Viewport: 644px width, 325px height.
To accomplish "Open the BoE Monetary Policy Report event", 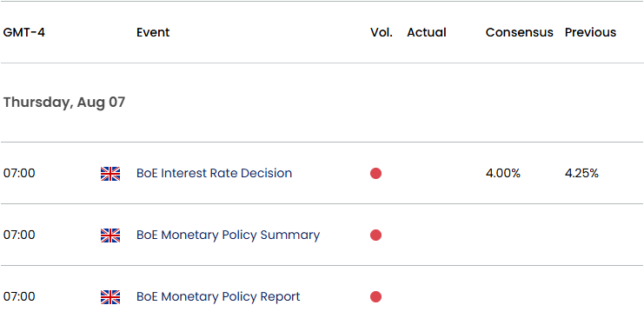I will 218,296.
